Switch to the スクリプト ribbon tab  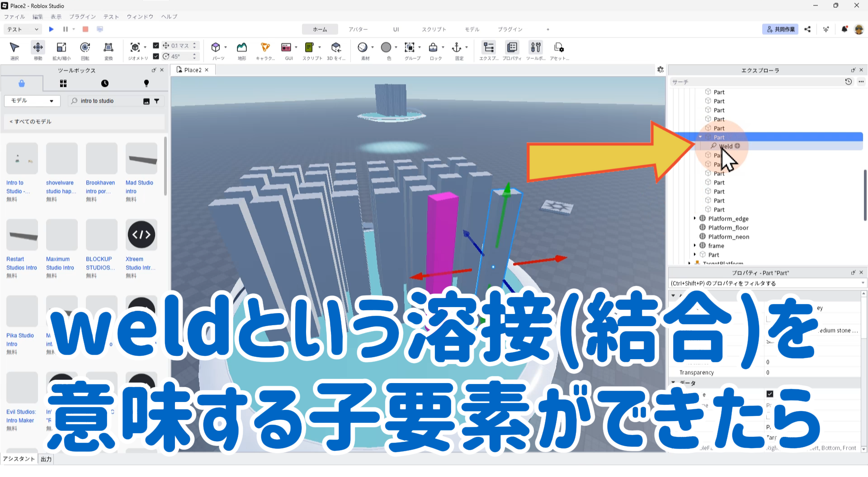click(x=434, y=29)
